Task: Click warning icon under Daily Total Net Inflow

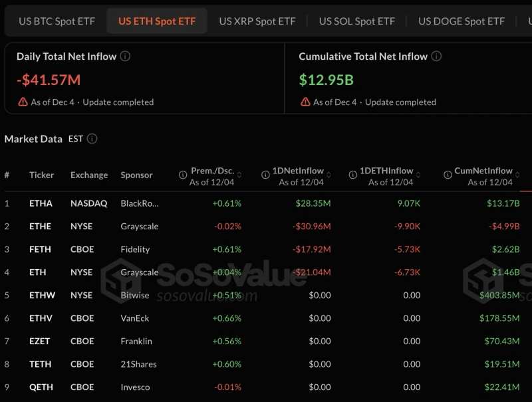Action: pos(23,102)
